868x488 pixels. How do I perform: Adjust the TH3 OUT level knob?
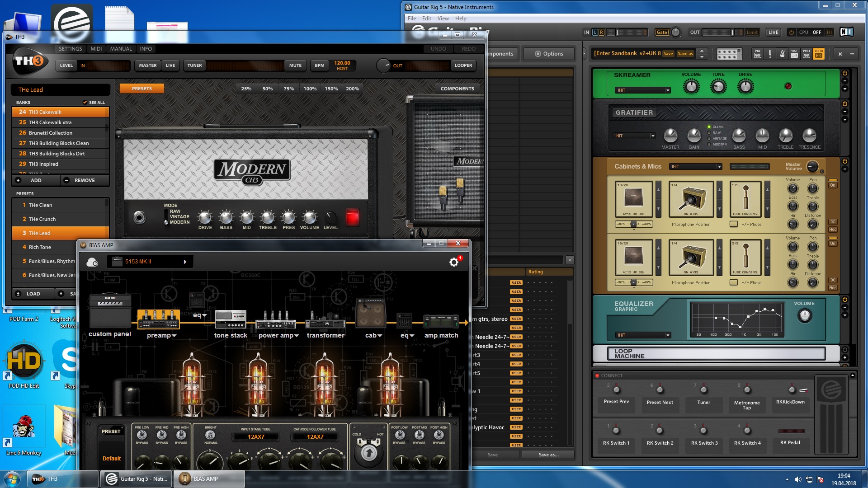click(383, 66)
